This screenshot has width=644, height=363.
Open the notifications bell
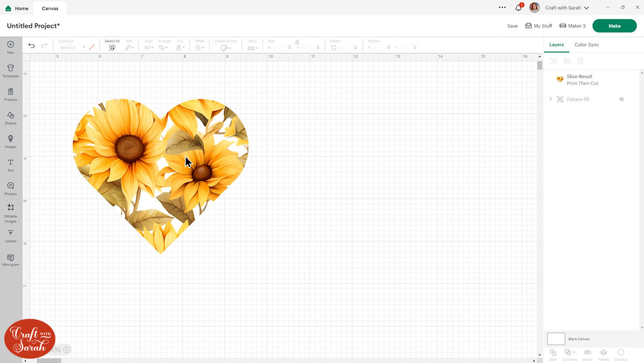coord(518,8)
